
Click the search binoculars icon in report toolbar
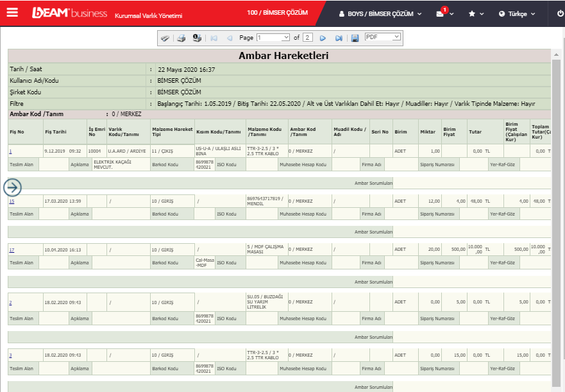pyautogui.click(x=165, y=38)
